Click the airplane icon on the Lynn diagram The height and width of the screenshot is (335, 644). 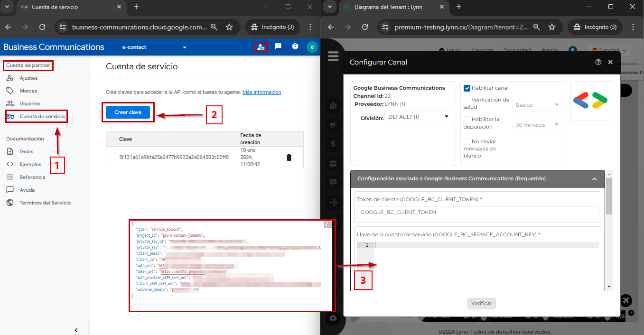[626, 300]
